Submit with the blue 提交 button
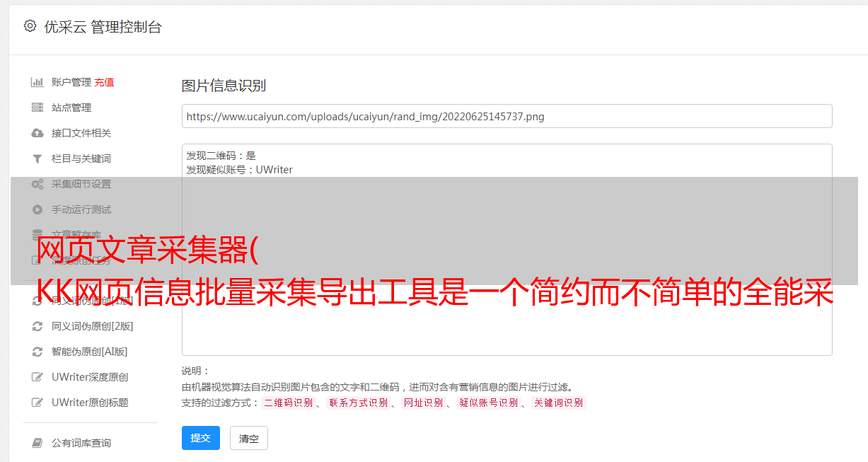 201,438
